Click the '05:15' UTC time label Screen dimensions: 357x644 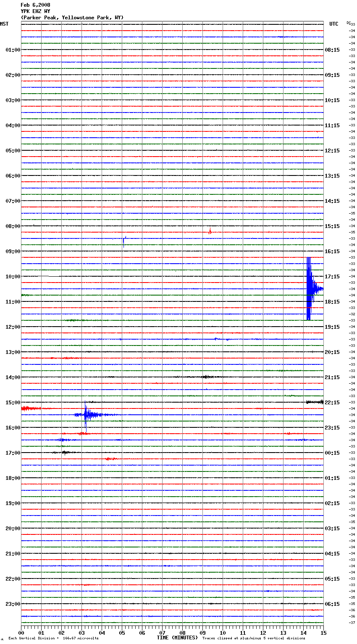coord(332,579)
